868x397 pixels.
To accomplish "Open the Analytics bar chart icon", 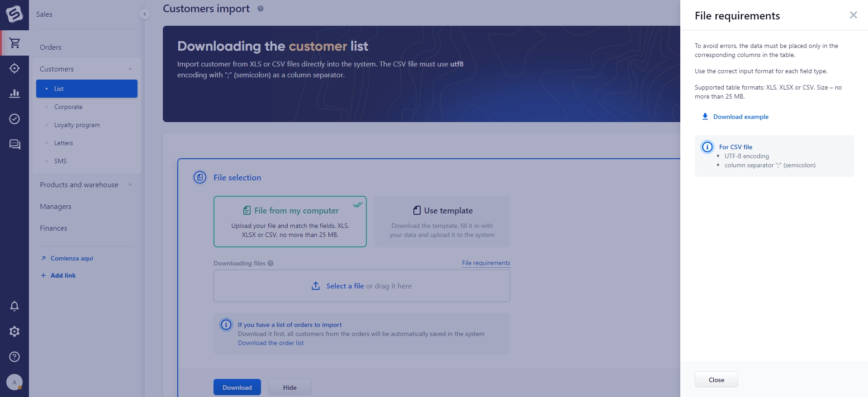I will 14,94.
